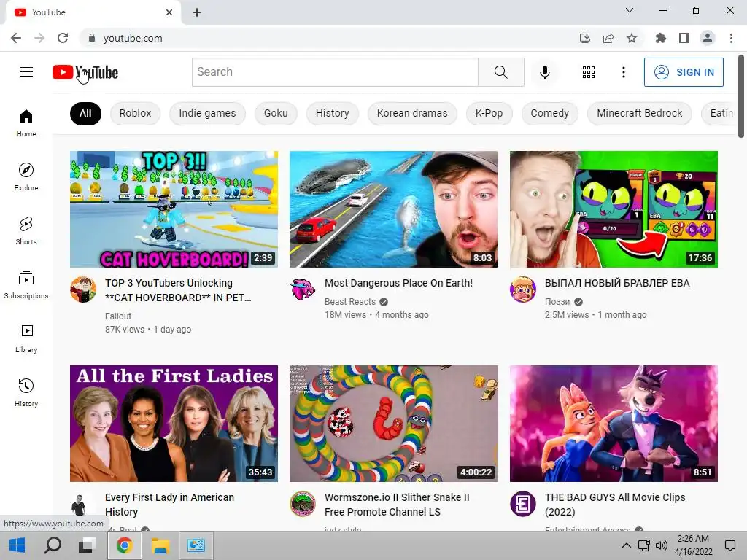Click the youtube.com address bar
This screenshot has width=747, height=560.
coord(329,38)
